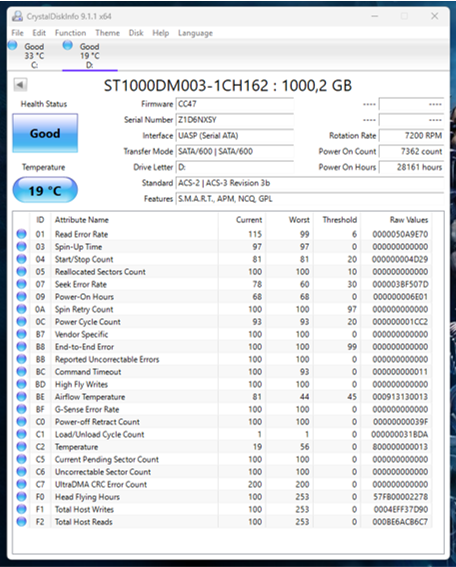Click the status icon for Power-On Hours
This screenshot has height=567, width=456.
click(22, 297)
